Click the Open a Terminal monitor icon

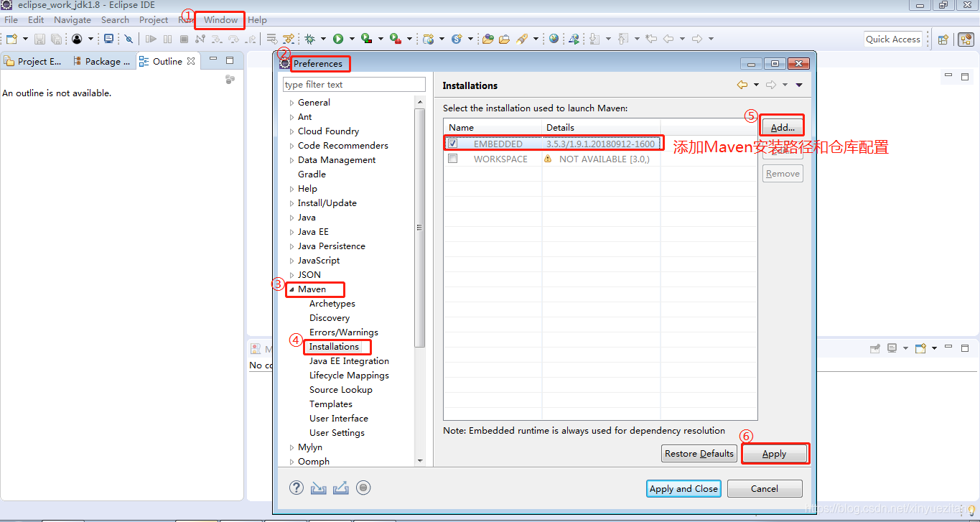click(108, 39)
